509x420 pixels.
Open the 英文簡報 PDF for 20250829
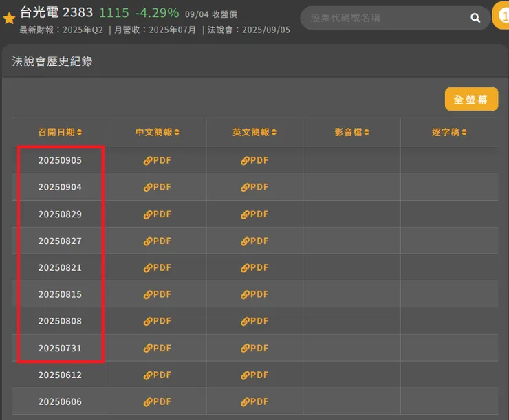[x=254, y=214]
